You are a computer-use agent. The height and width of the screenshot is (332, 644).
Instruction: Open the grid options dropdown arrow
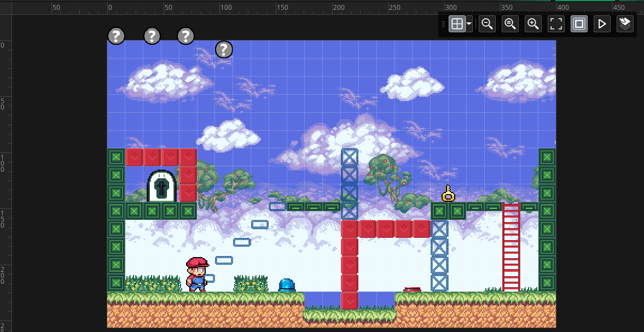point(469,24)
